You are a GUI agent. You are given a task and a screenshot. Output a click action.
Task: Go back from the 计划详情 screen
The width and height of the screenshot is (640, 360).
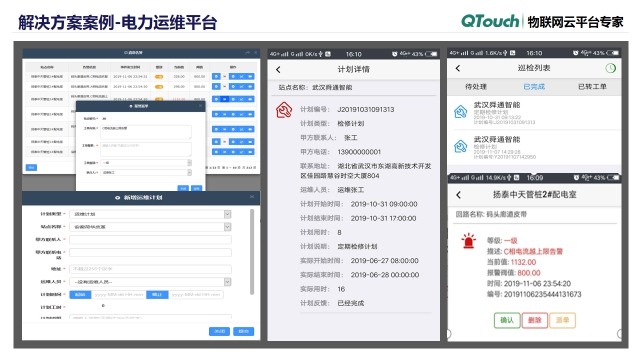(278, 70)
